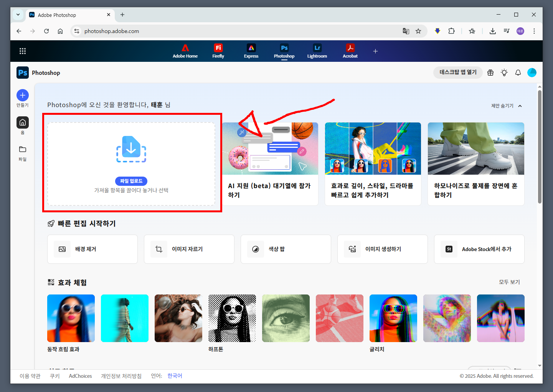553x392 pixels.
Task: Click the Photoshop Ps logo
Action: pyautogui.click(x=23, y=73)
